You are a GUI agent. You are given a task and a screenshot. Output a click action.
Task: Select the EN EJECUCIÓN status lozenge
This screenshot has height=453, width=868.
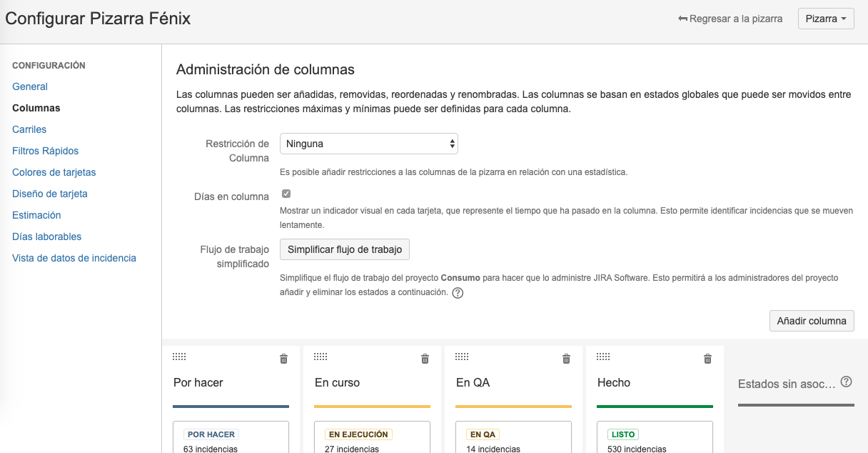point(358,434)
